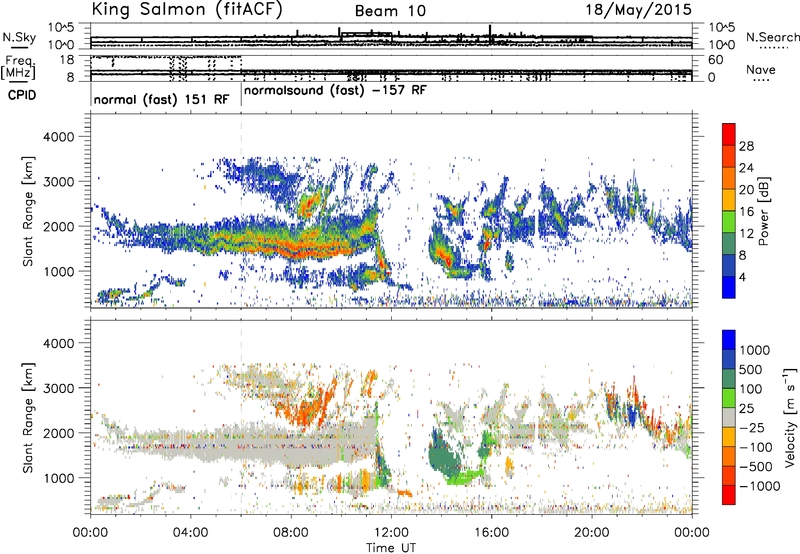Click the 'Beam 10' label

coord(390,11)
